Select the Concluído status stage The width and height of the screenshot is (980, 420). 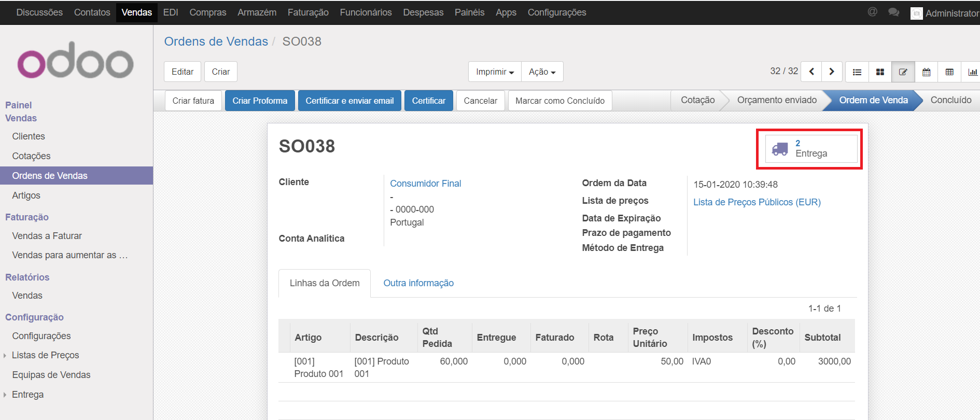tap(950, 100)
